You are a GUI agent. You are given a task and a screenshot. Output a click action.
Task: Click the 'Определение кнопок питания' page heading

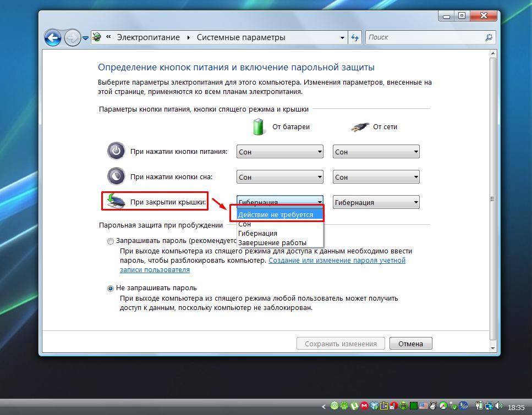coord(236,67)
